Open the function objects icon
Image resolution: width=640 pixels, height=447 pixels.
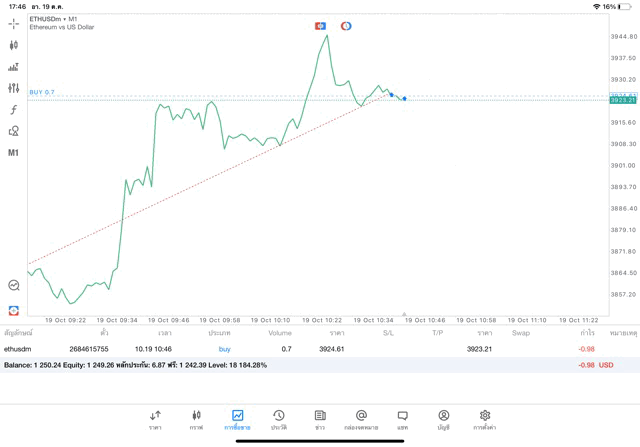pos(13,110)
